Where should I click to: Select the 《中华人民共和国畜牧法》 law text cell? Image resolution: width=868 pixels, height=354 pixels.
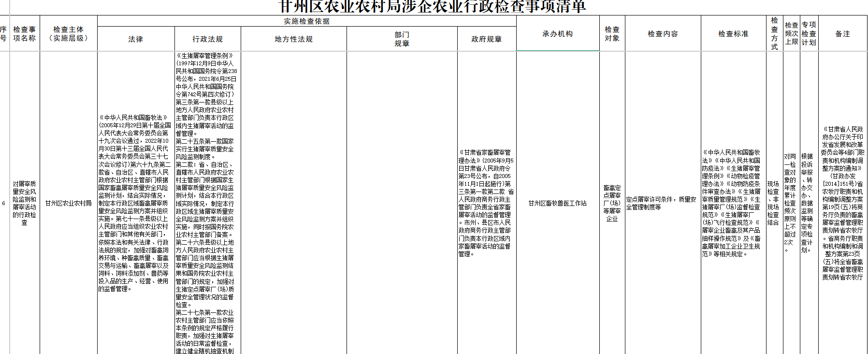tap(135, 203)
